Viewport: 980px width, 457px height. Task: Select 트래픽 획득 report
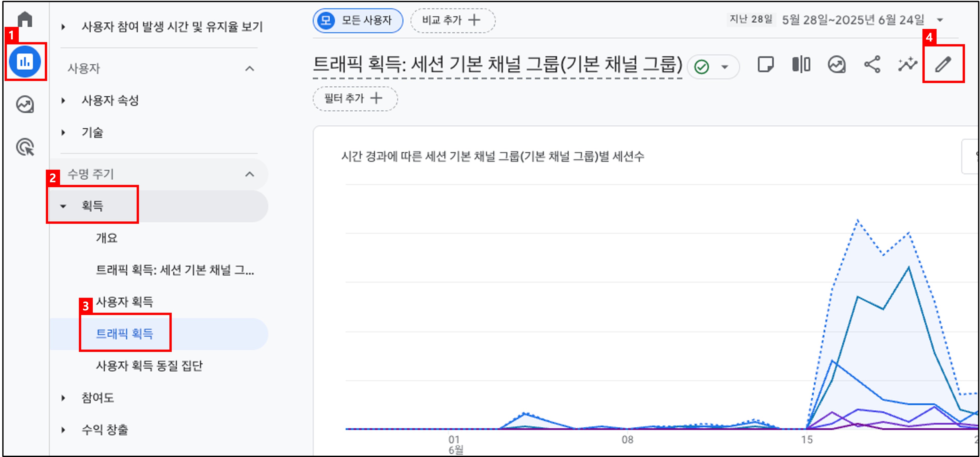coord(124,334)
